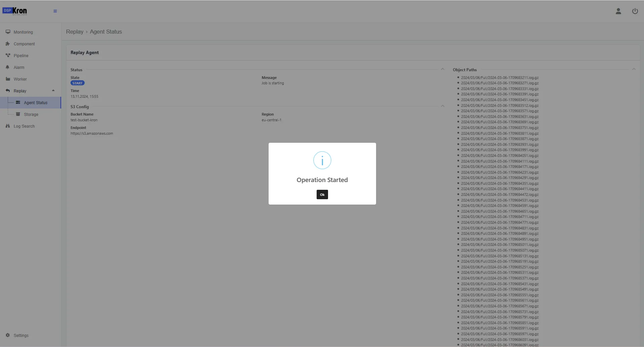The image size is (644, 347).
Task: Open Storage submenu item
Action: [x=31, y=115]
